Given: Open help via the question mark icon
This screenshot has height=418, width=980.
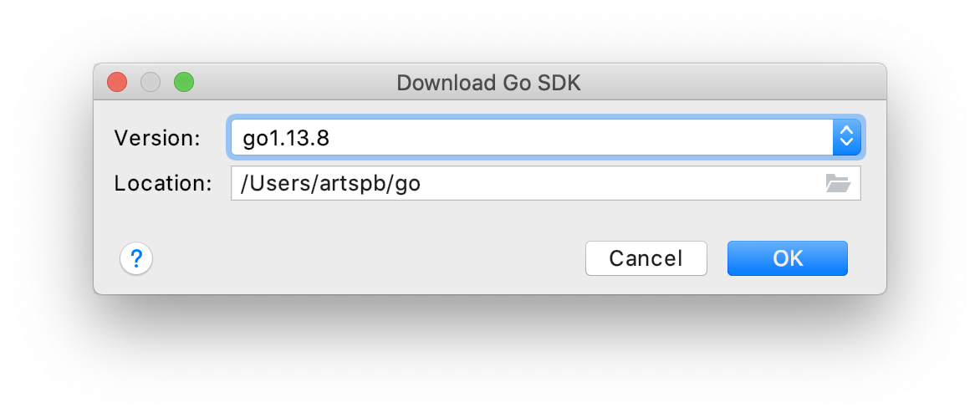Looking at the screenshot, I should pos(136,258).
